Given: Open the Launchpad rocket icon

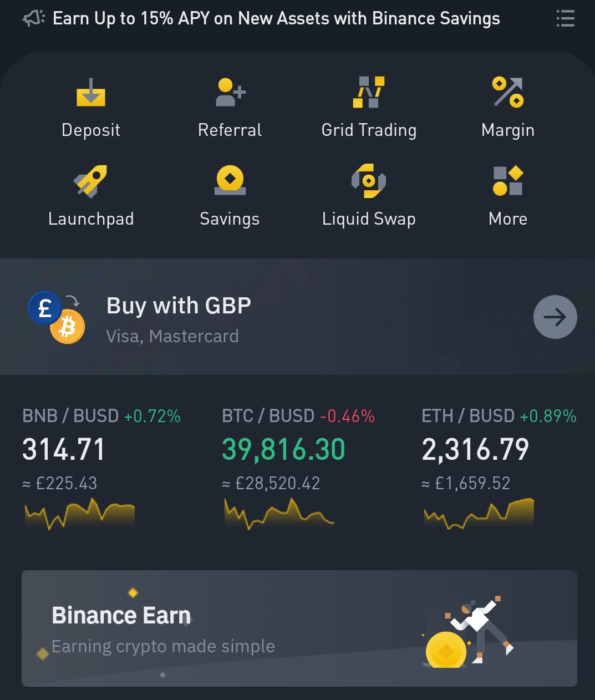Looking at the screenshot, I should click(x=90, y=181).
